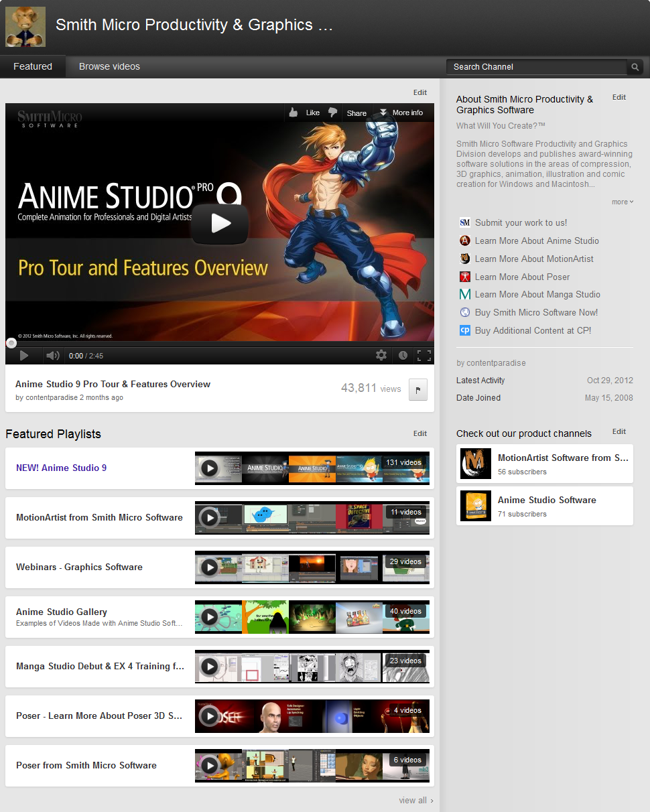Enter fullscreen mode in video player
Screen dimensions: 650x812
coord(424,356)
